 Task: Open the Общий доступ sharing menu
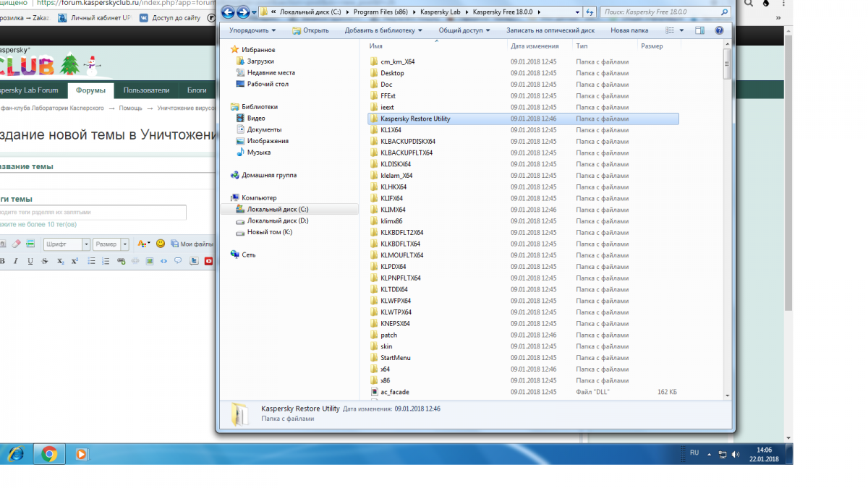[464, 30]
